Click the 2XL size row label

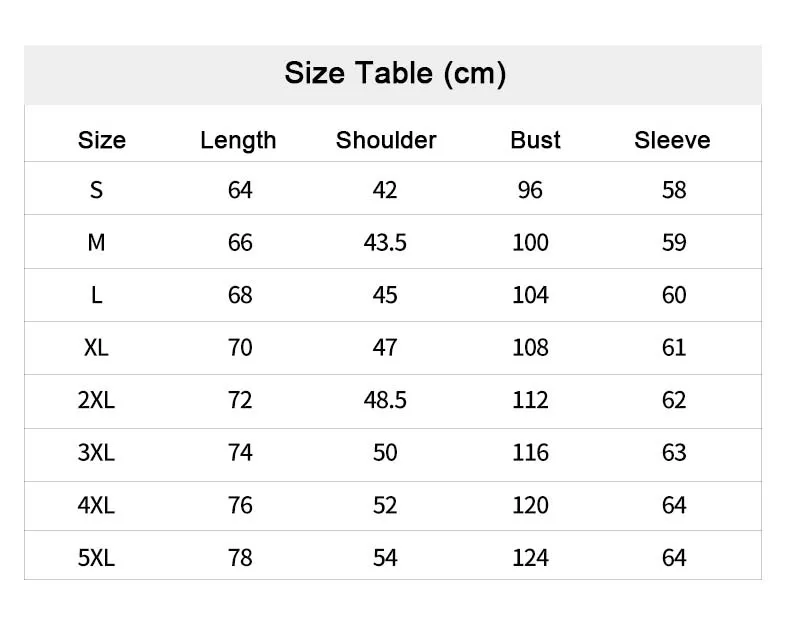tap(96, 400)
